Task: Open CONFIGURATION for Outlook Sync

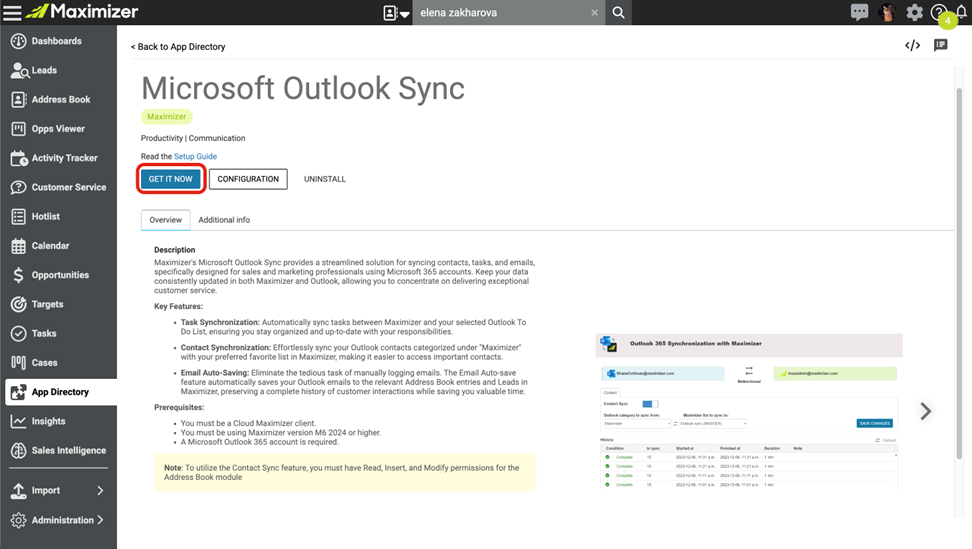Action: (248, 179)
